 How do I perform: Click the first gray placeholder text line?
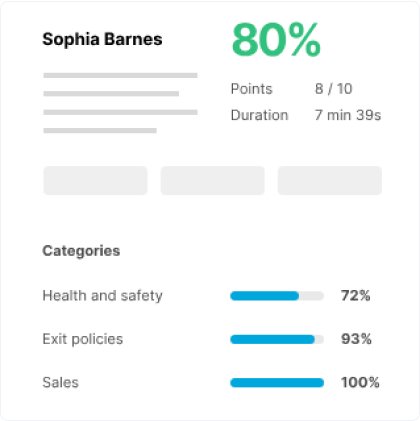pyautogui.click(x=120, y=75)
